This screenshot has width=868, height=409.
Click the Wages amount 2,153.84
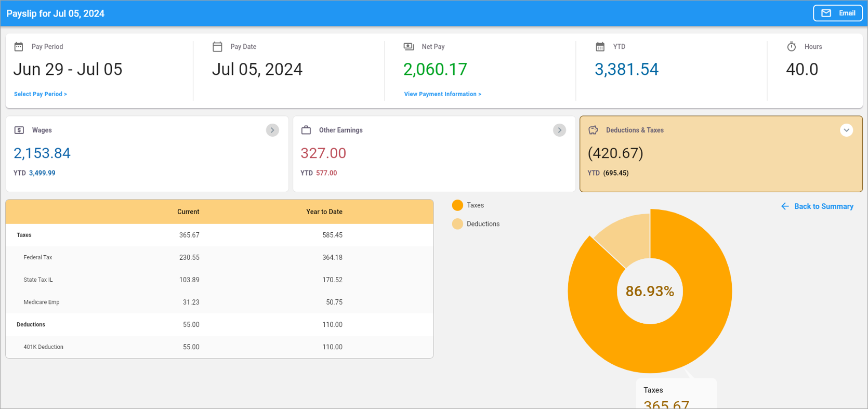[42, 153]
